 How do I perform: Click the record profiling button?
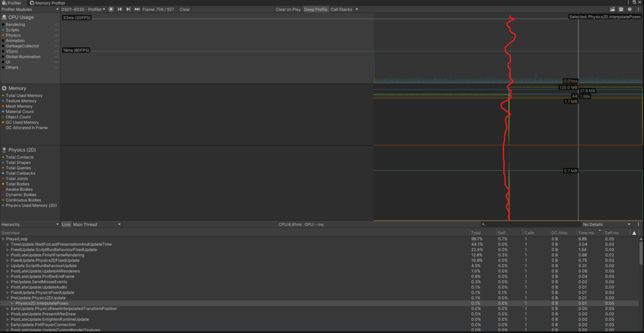(x=111, y=9)
